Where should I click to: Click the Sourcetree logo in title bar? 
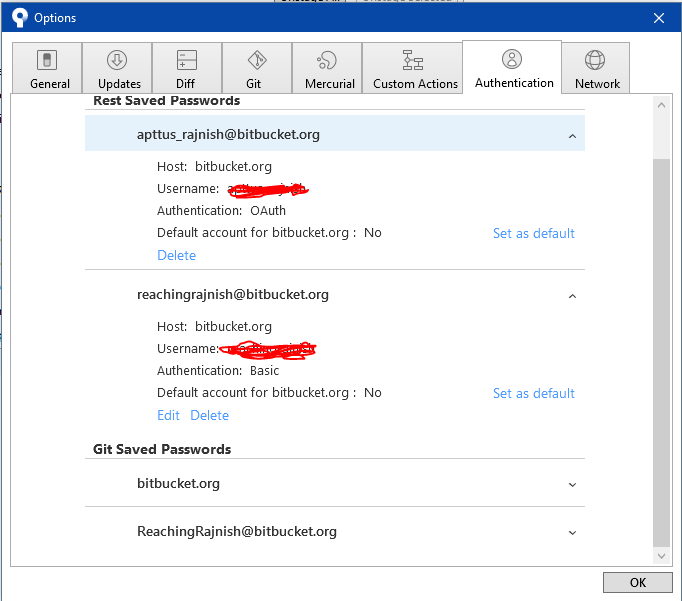[20, 17]
